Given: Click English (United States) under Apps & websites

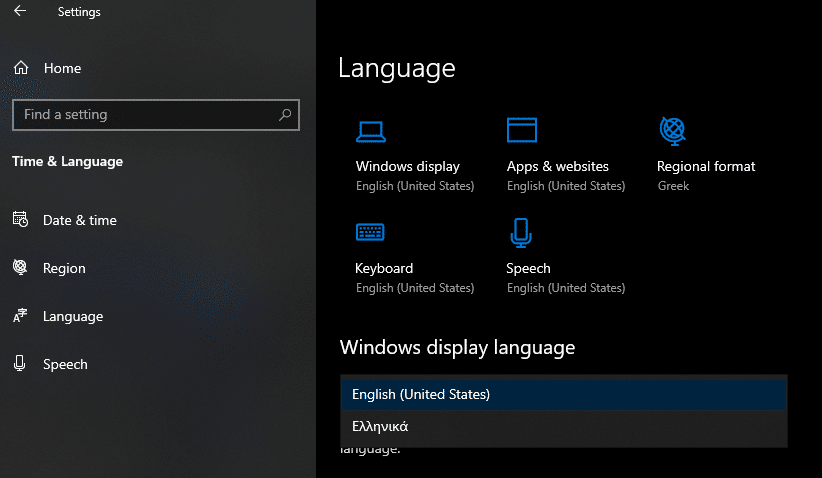Looking at the screenshot, I should click(x=566, y=186).
